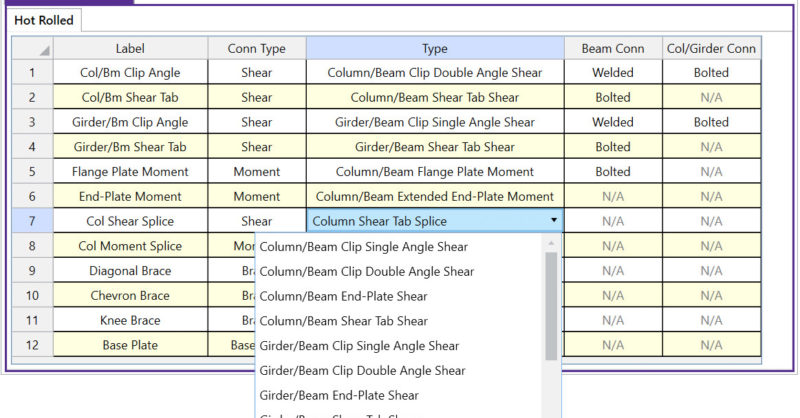Image resolution: width=800 pixels, height=418 pixels.
Task: Click the Beam Conn column header
Action: (613, 48)
